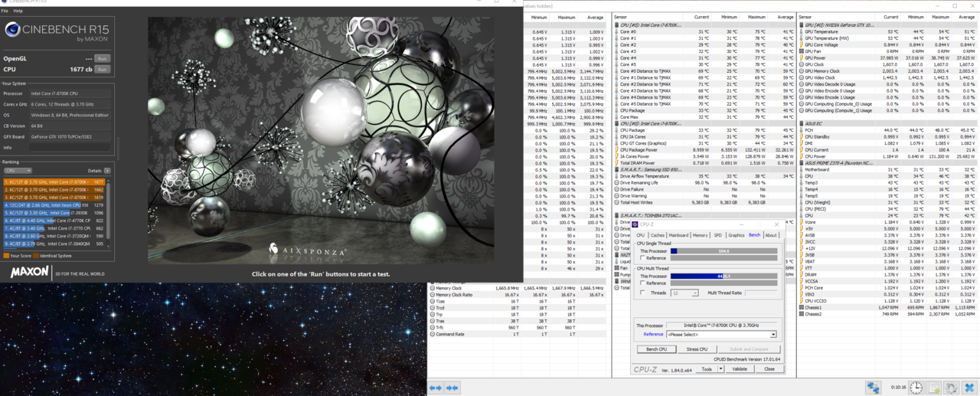Viewport: 980px width, 396px height.
Task: Enable the Multi Thread Reference checkbox
Action: pyautogui.click(x=642, y=283)
